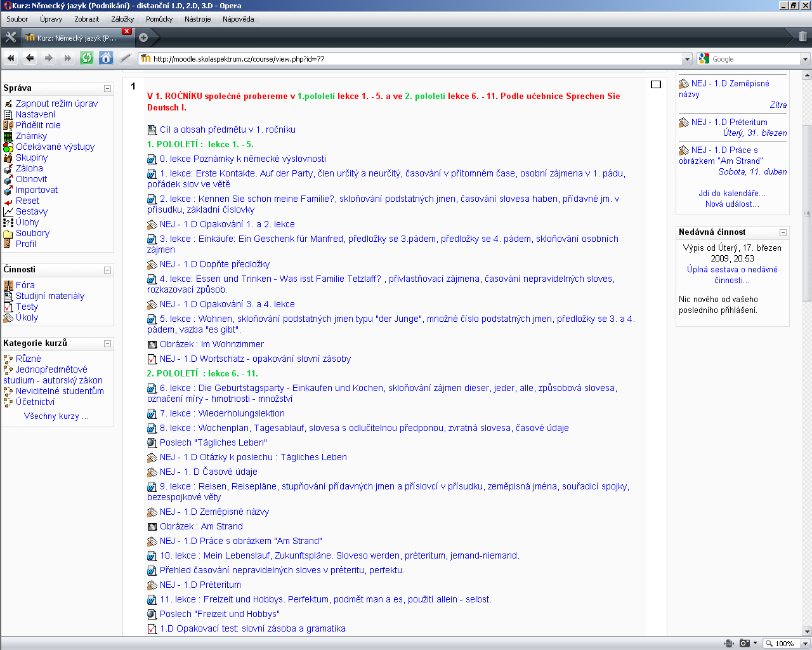
Task: Click scrollbar down arrow at bottom right
Action: (807, 631)
